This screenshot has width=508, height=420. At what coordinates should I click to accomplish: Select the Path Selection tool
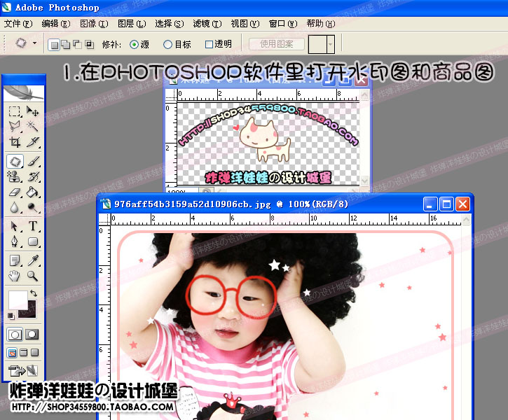[x=15, y=226]
